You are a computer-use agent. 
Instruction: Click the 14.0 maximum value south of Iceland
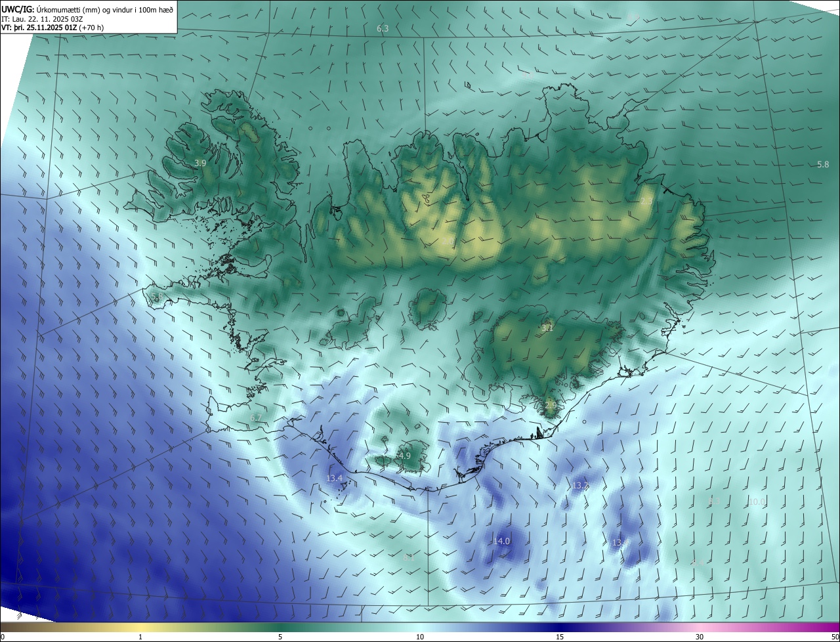click(501, 541)
